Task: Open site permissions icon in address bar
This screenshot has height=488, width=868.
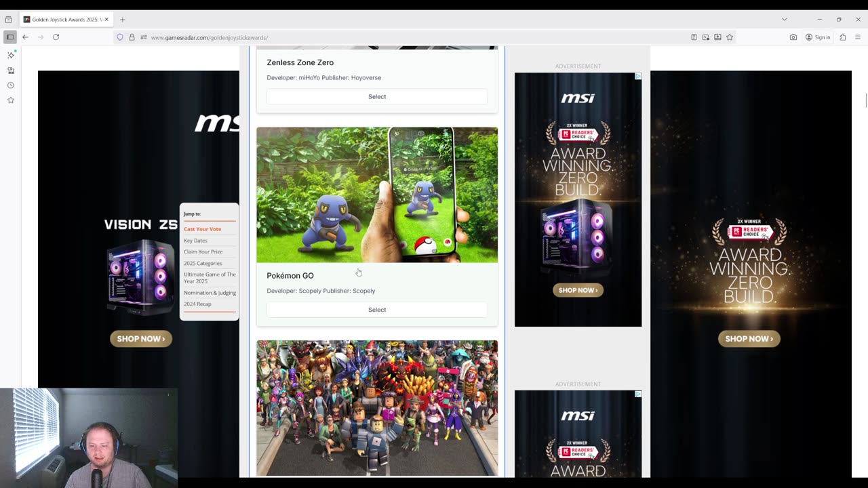Action: pyautogui.click(x=143, y=37)
